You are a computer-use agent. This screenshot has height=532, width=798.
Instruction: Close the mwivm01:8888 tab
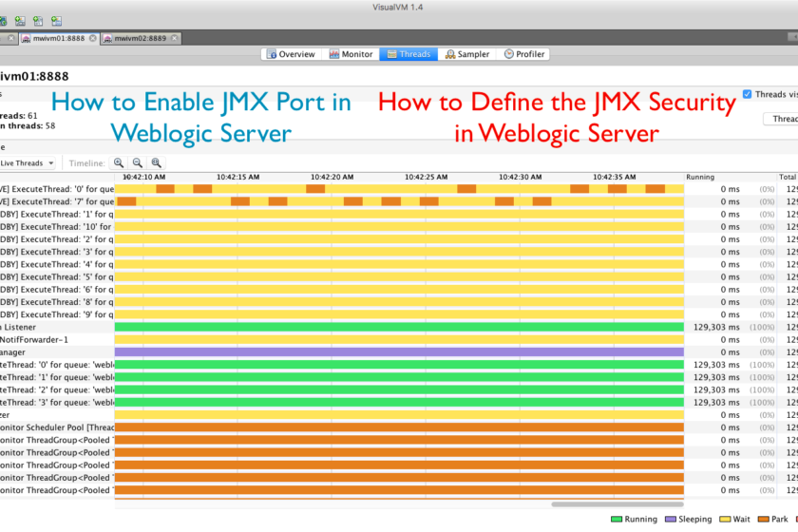coord(91,38)
